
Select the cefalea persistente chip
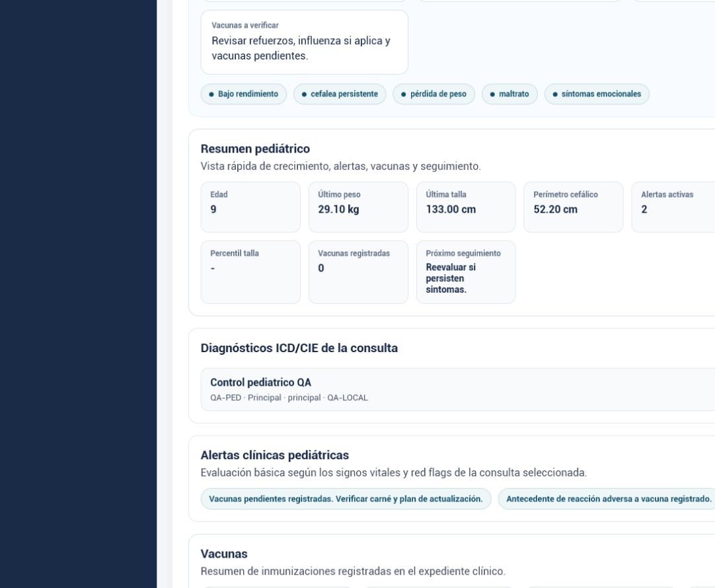click(340, 94)
